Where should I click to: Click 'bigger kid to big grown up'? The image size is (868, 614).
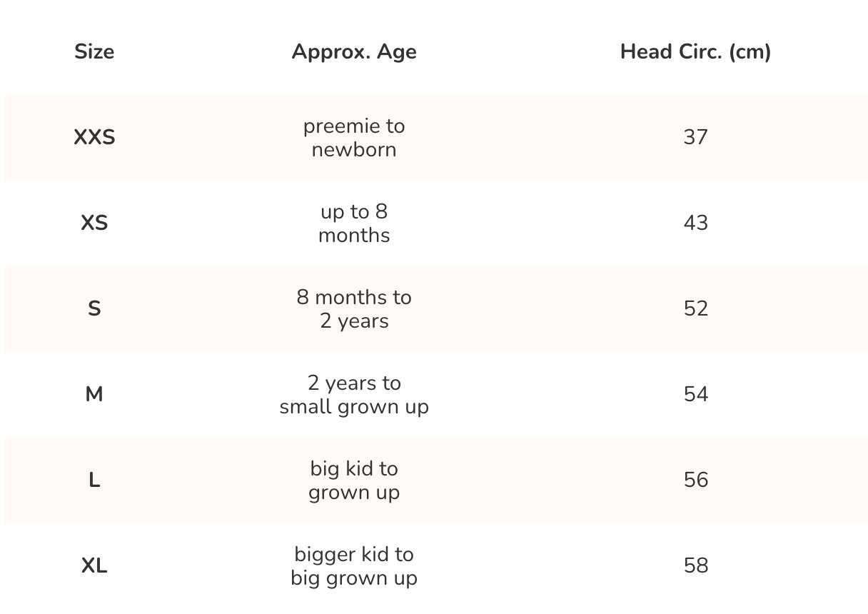pos(354,566)
